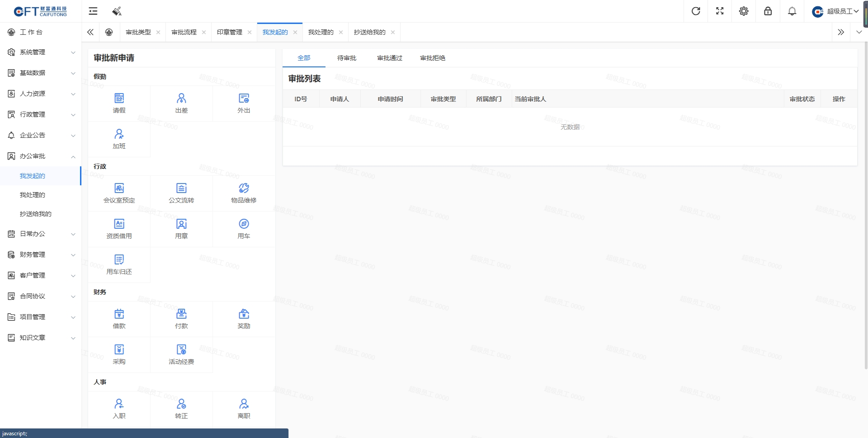This screenshot has height=438, width=868.
Task: Show 全部 approvals filter tab
Action: coord(304,58)
